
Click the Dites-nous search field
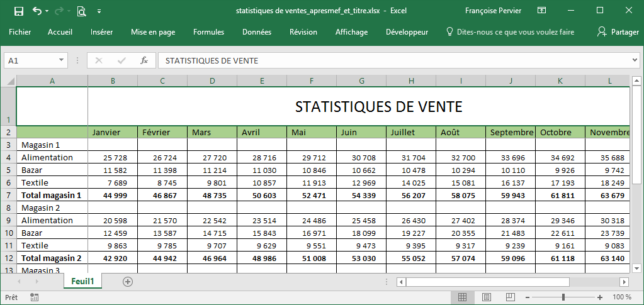point(515,32)
